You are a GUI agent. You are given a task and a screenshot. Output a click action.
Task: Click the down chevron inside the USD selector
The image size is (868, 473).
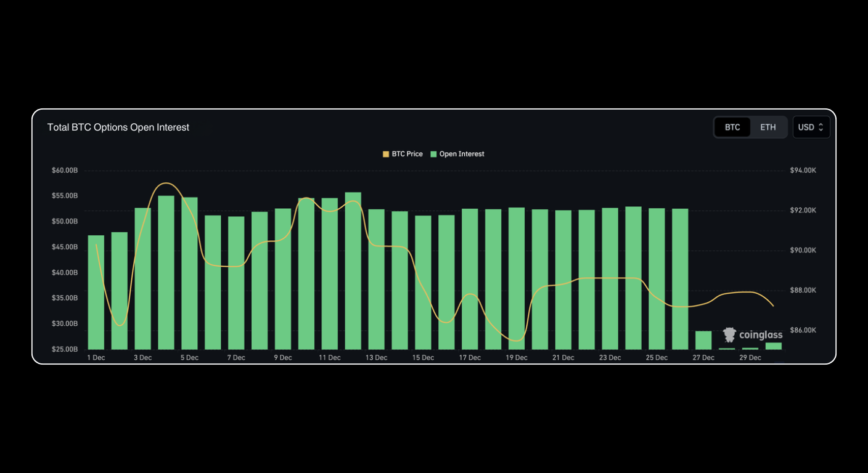click(x=820, y=129)
